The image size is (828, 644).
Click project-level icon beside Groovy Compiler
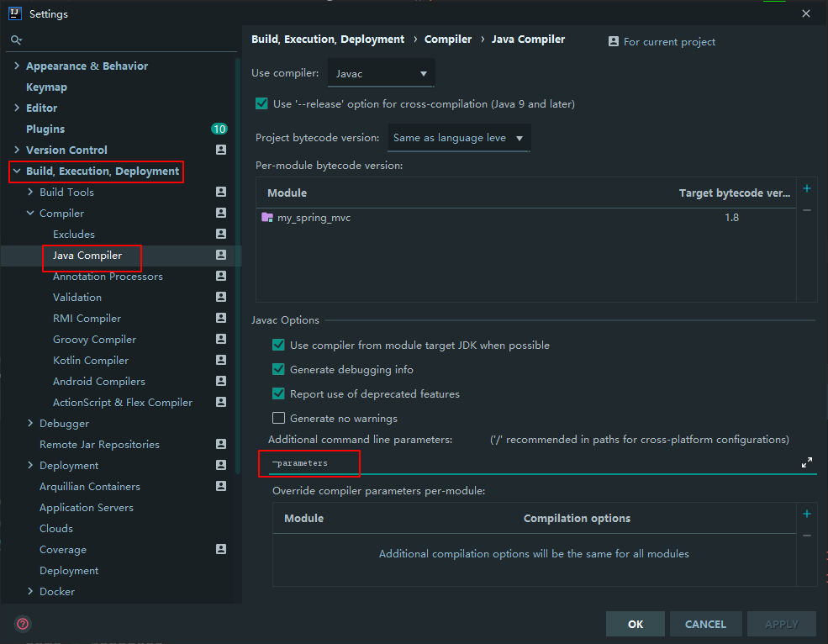pos(221,339)
